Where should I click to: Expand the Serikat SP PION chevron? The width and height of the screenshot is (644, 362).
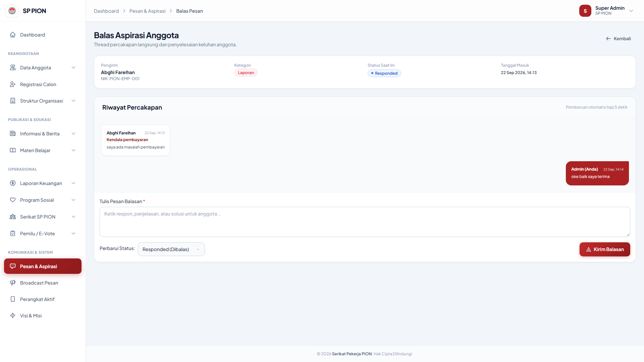[x=73, y=217]
